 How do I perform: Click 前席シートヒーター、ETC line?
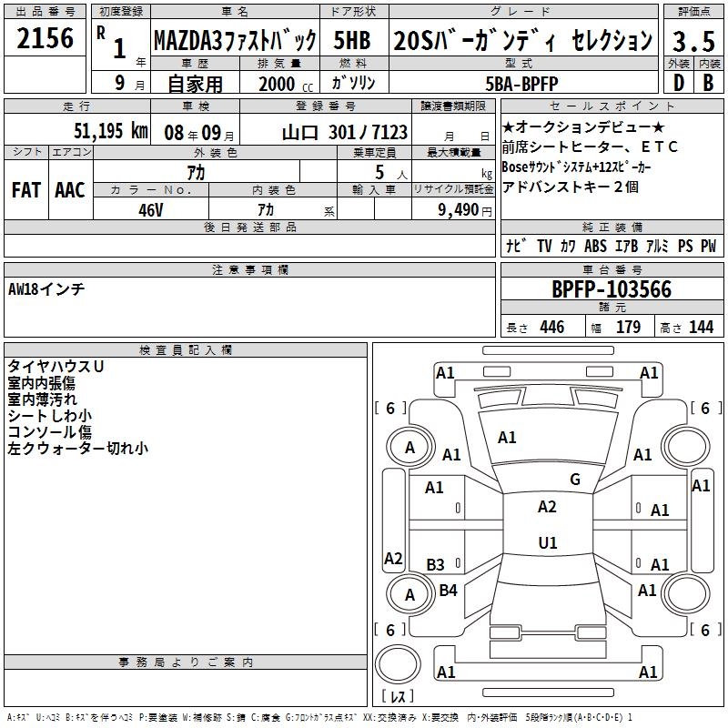tap(590, 147)
